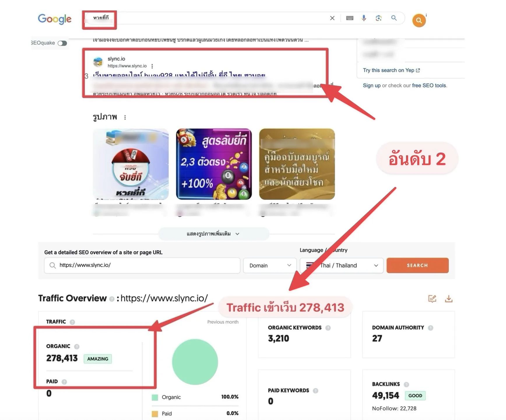Download the Traffic Overview report
The height and width of the screenshot is (420, 506).
(x=449, y=299)
